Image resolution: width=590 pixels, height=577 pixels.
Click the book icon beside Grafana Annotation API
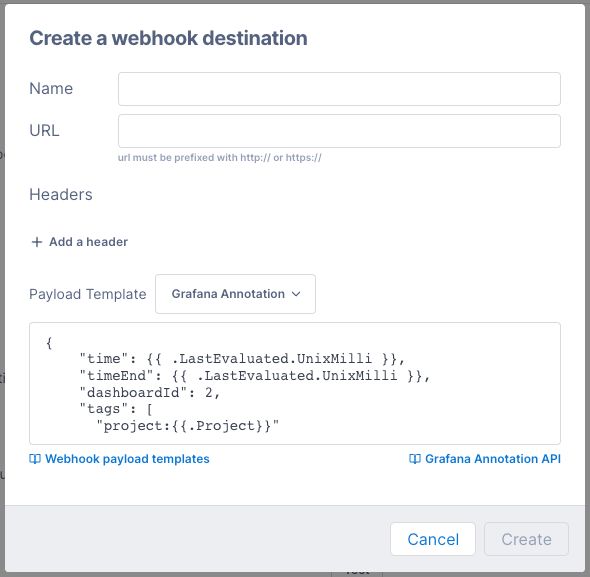415,459
